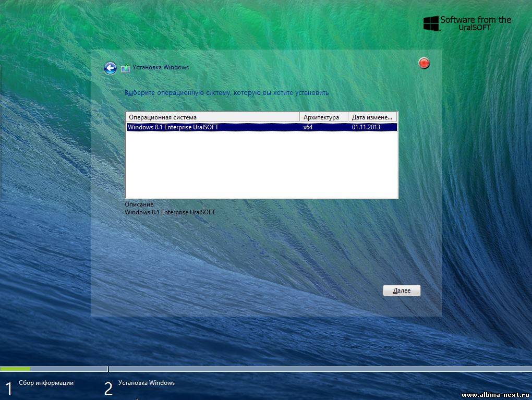Click the Архитектура column header
Viewport: 532px width, 400px height.
tap(324, 117)
